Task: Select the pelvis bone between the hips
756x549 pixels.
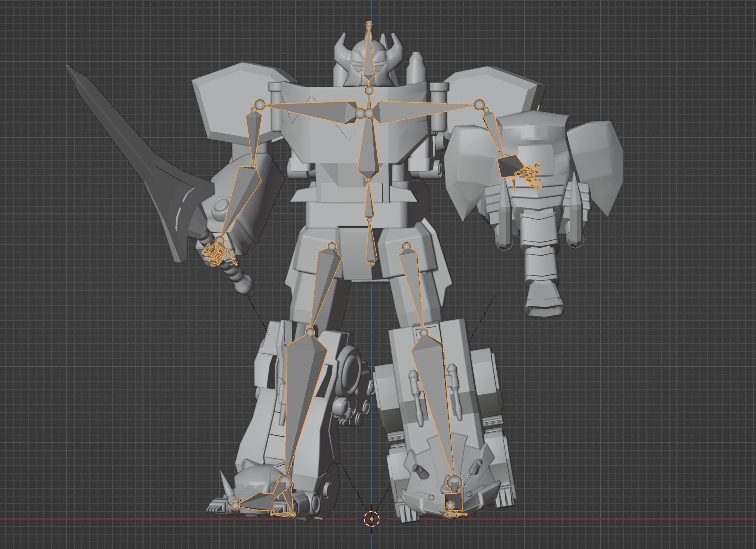Action: pyautogui.click(x=371, y=243)
